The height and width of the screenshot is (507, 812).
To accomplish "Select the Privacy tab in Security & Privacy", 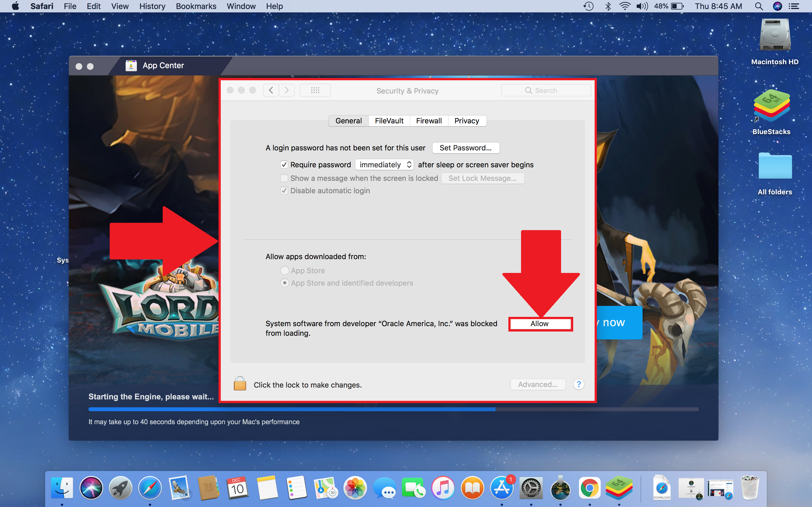I will click(467, 120).
